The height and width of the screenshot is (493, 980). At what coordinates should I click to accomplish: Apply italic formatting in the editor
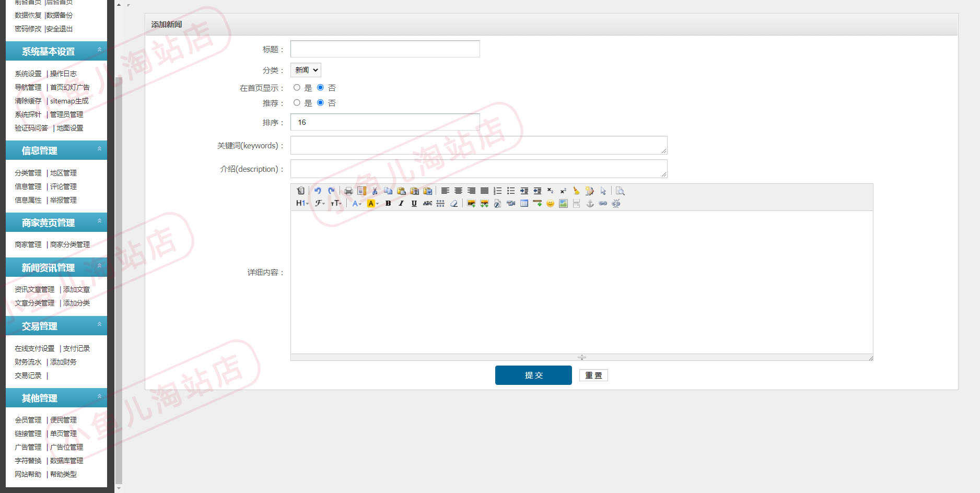pyautogui.click(x=401, y=203)
